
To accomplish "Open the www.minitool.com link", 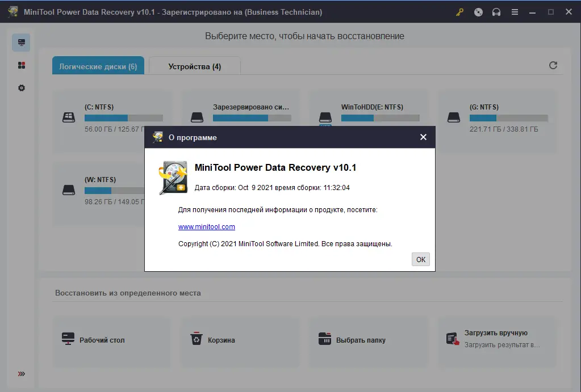I will [206, 226].
